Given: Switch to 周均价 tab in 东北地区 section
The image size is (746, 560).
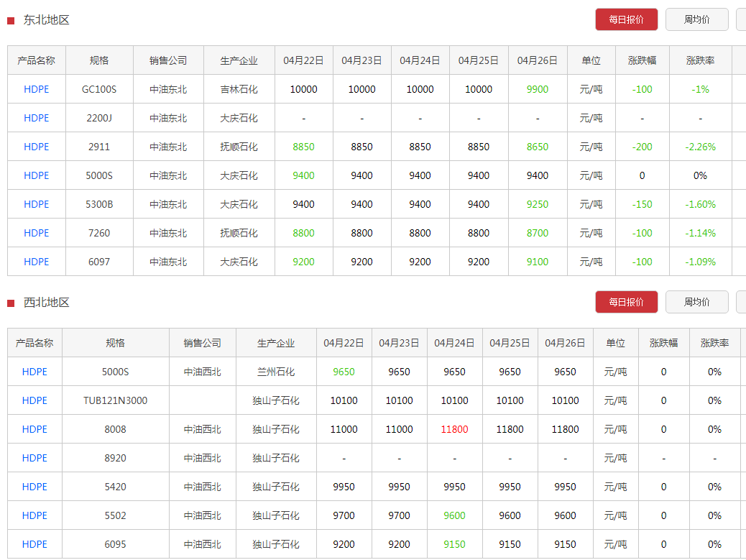Looking at the screenshot, I should (696, 19).
